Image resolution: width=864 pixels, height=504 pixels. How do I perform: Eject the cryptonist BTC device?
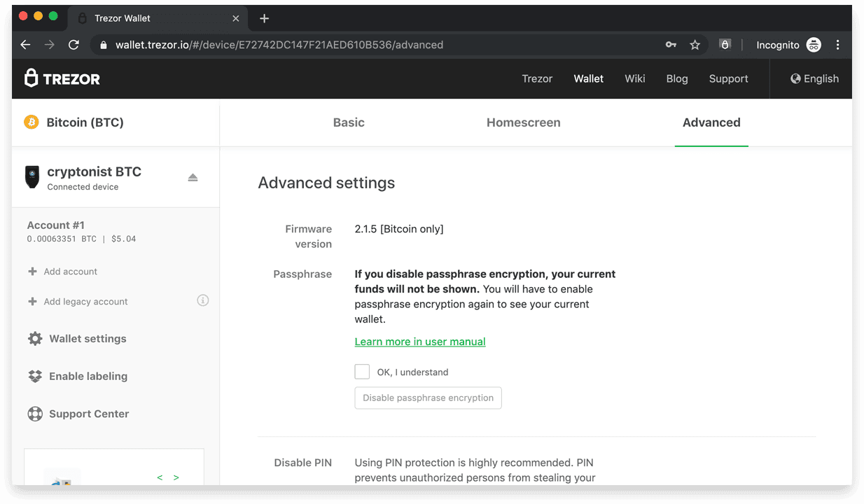point(193,178)
